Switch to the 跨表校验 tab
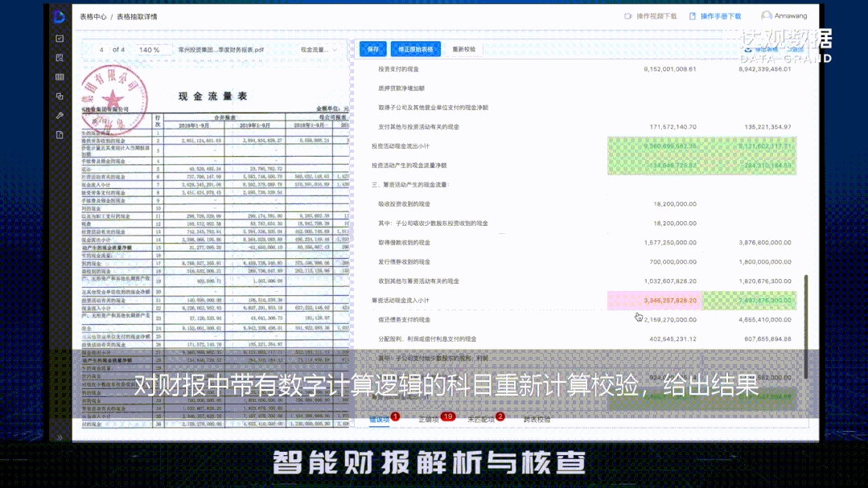868x488 pixels. pyautogui.click(x=537, y=420)
